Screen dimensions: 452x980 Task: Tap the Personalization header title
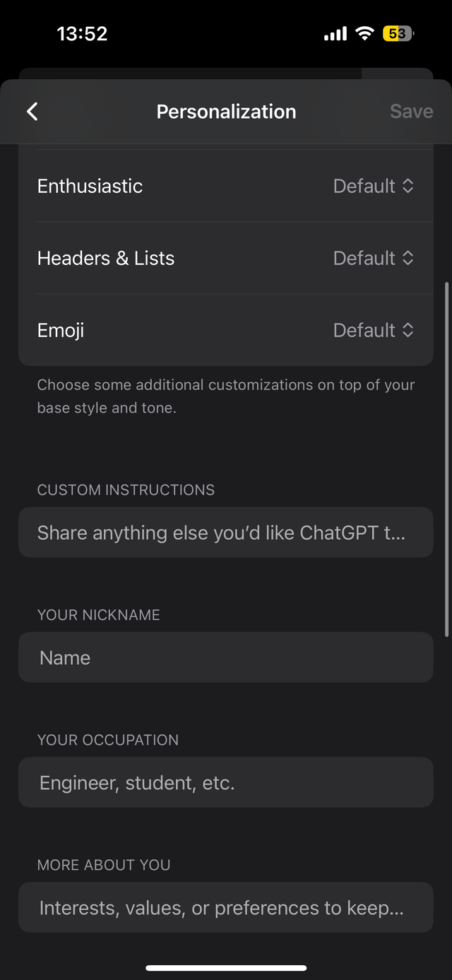[226, 112]
